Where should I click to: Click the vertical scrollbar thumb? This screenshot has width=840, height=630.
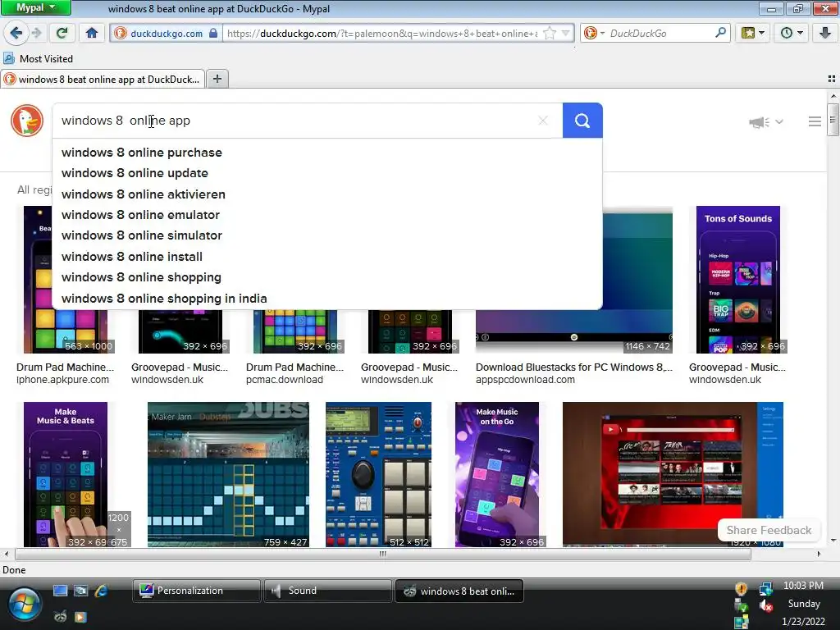[833, 119]
